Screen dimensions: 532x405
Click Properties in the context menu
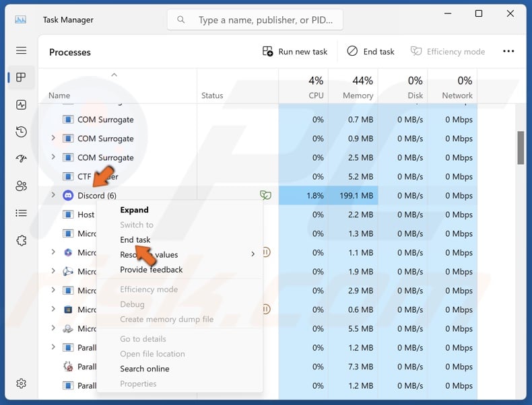[138, 383]
